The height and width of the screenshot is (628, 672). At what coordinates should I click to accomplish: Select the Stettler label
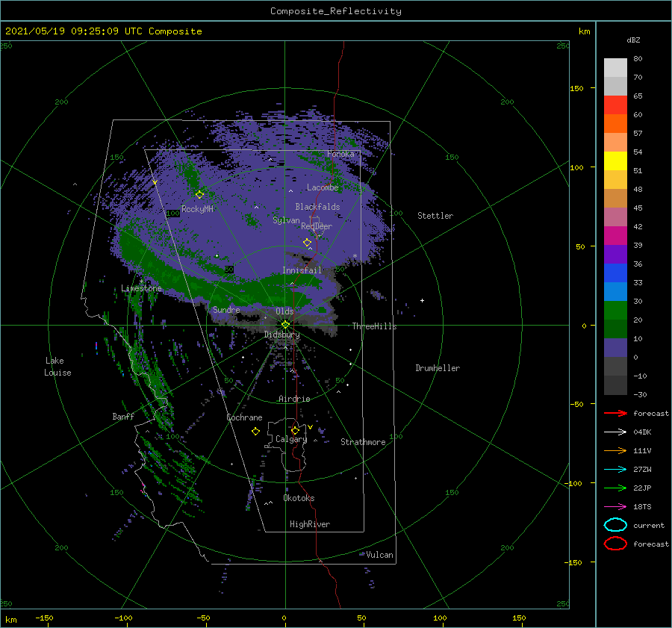pyautogui.click(x=435, y=216)
